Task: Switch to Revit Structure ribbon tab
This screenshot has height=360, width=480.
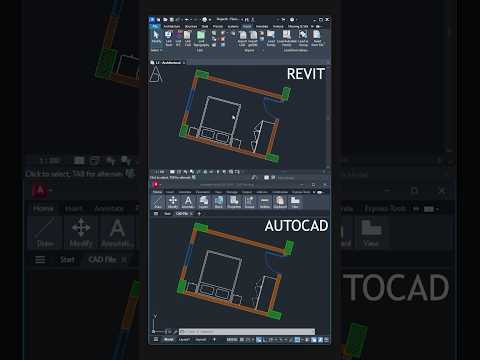Action: (x=191, y=26)
